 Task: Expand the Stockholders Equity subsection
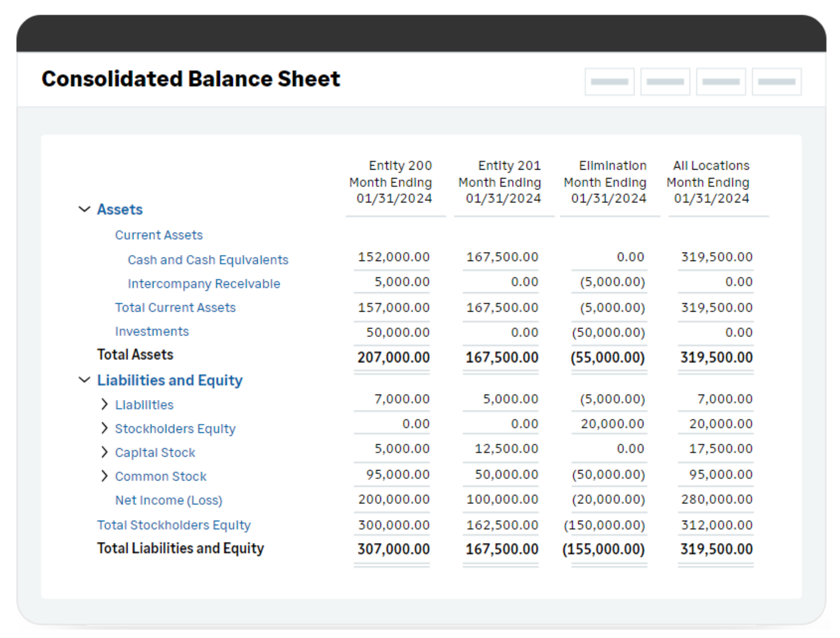(104, 428)
